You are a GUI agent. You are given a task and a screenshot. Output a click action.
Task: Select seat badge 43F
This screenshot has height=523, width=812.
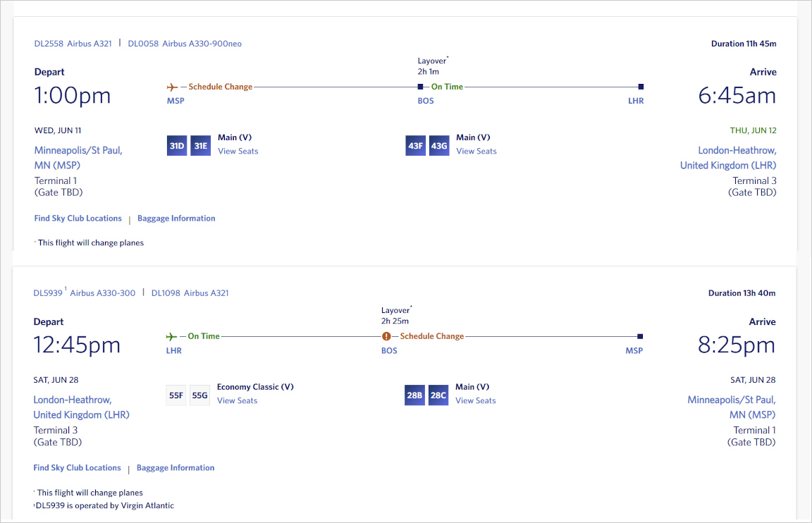click(x=416, y=145)
